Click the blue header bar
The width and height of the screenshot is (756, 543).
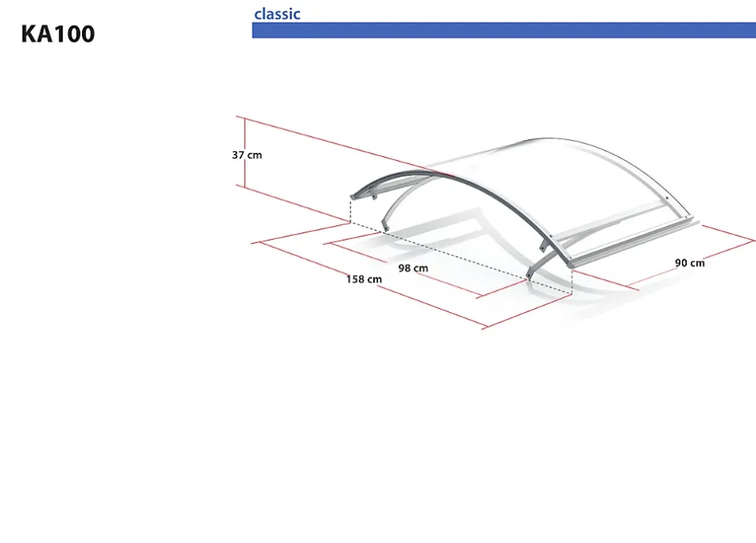503,31
